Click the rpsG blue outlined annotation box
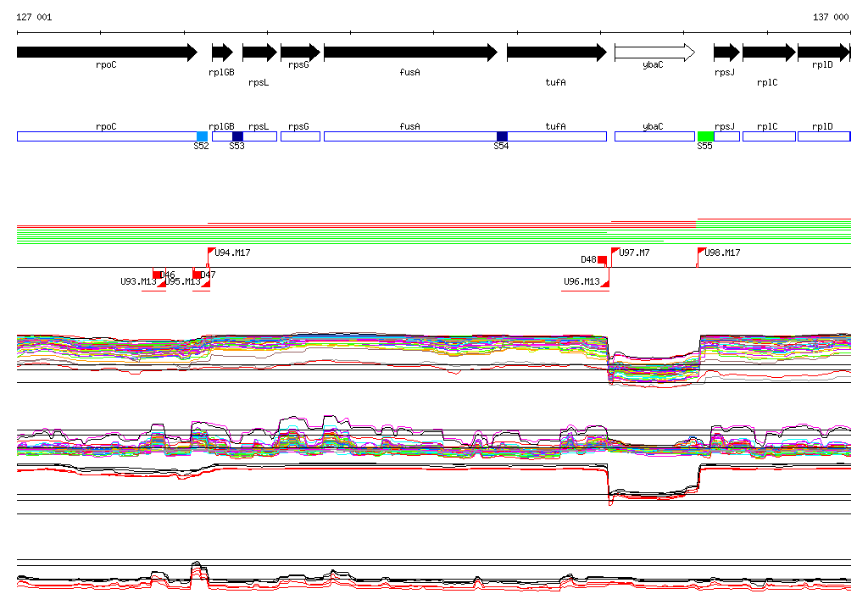The height and width of the screenshot is (605, 868). click(301, 136)
